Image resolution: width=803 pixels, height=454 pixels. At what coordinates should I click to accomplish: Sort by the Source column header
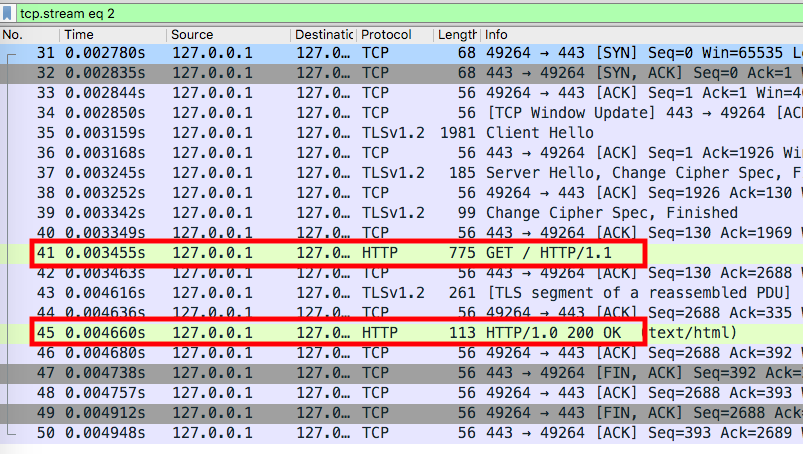pos(228,35)
